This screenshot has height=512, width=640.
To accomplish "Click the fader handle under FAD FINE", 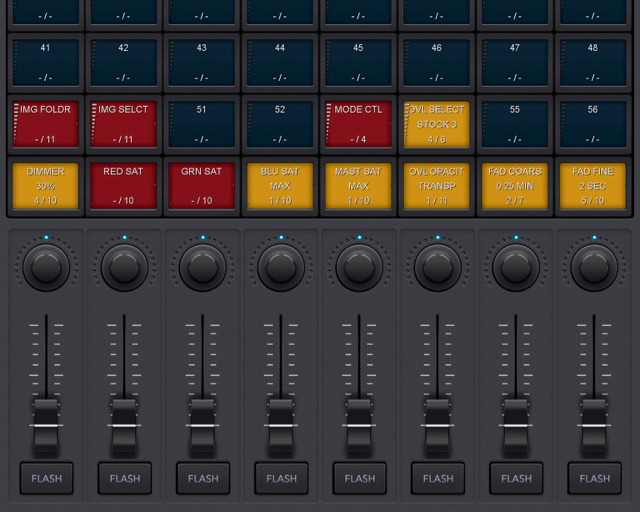I will pyautogui.click(x=594, y=426).
